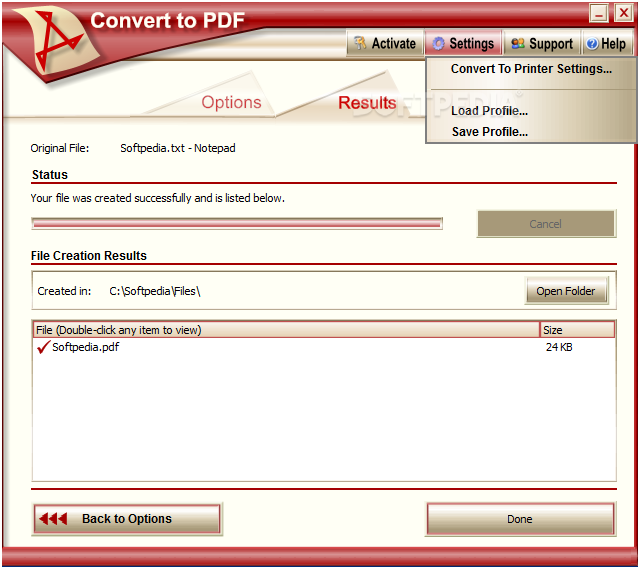Viewport: 638px width, 567px height.
Task: Click the Created in label
Action: coord(64,291)
